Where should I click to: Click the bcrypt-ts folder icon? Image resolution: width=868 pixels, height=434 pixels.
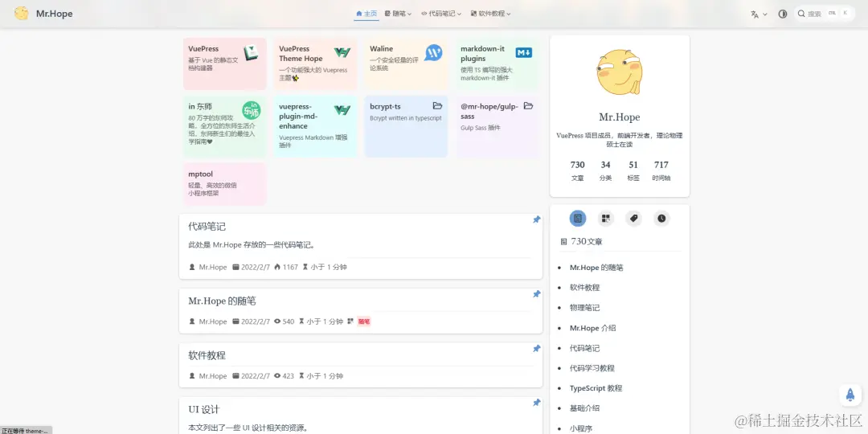[437, 106]
